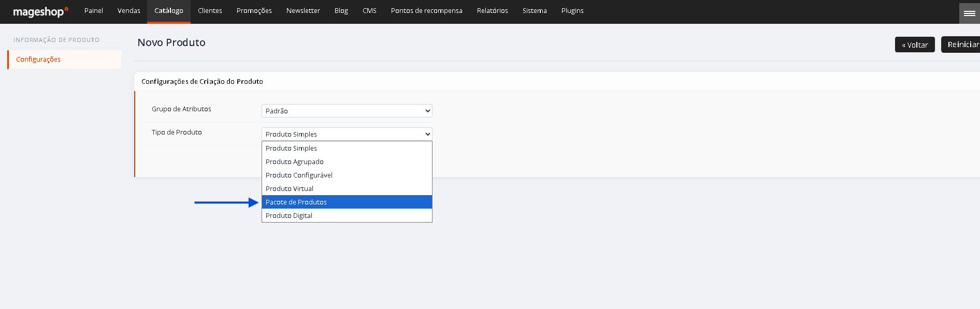Choose Produto Digital from the list
The width and height of the screenshot is (980, 309).
(x=347, y=215)
